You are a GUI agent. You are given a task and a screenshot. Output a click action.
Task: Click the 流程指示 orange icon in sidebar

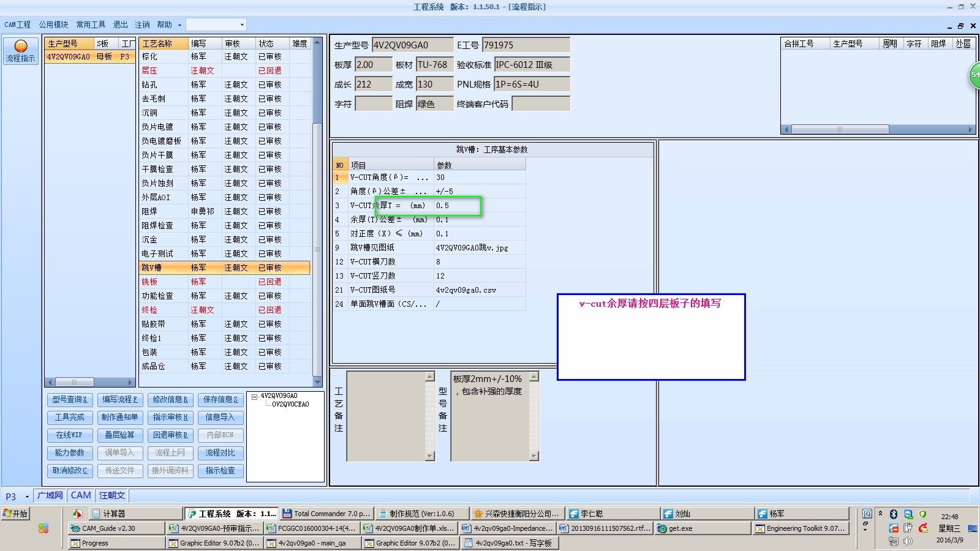tap(21, 46)
